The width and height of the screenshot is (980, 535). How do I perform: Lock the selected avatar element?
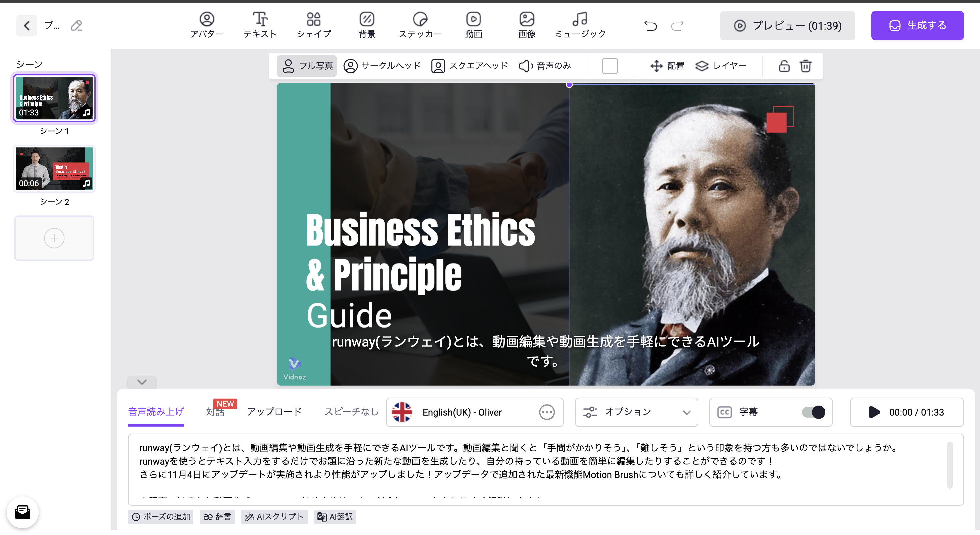click(784, 66)
